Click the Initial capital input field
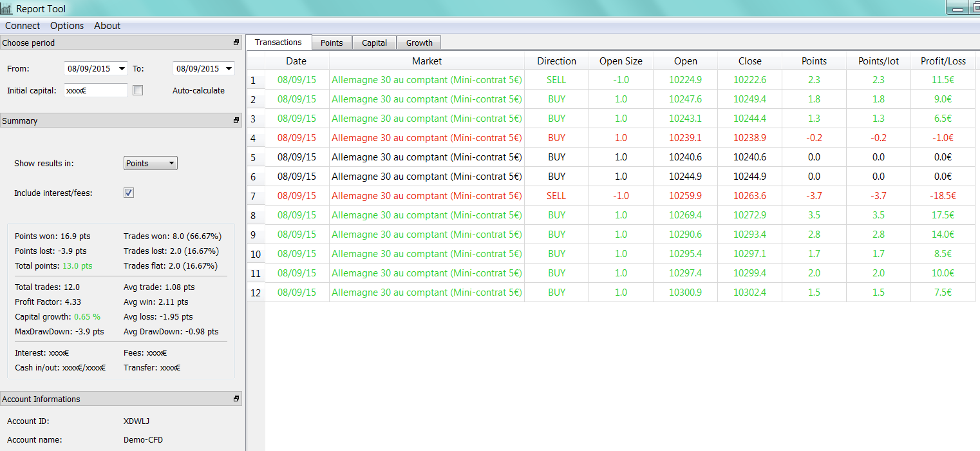 [95, 91]
